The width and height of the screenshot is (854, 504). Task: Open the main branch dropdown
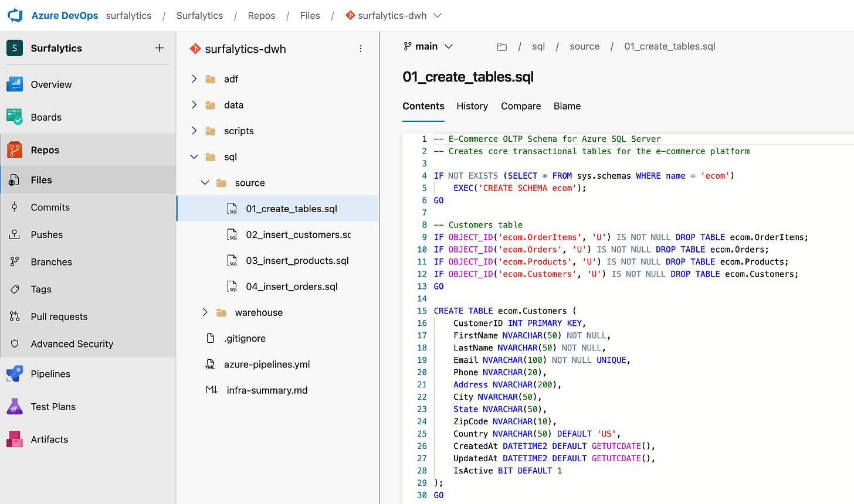(428, 47)
